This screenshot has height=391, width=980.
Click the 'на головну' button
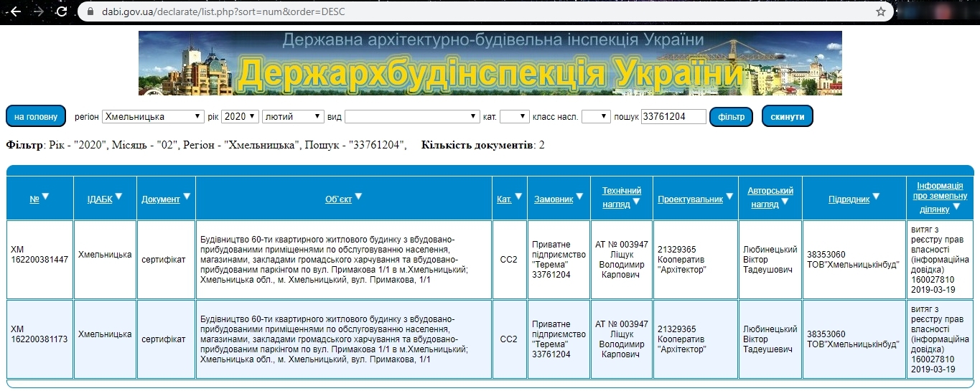coord(36,116)
